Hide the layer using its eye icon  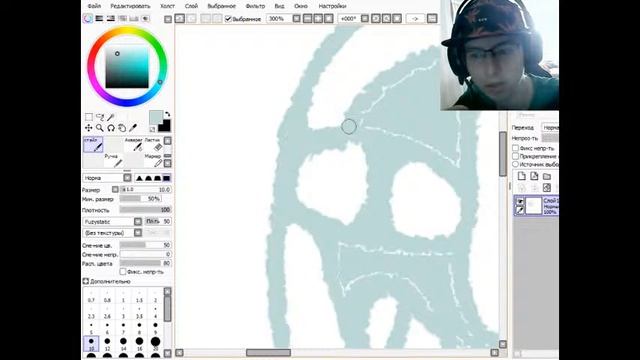tap(520, 201)
